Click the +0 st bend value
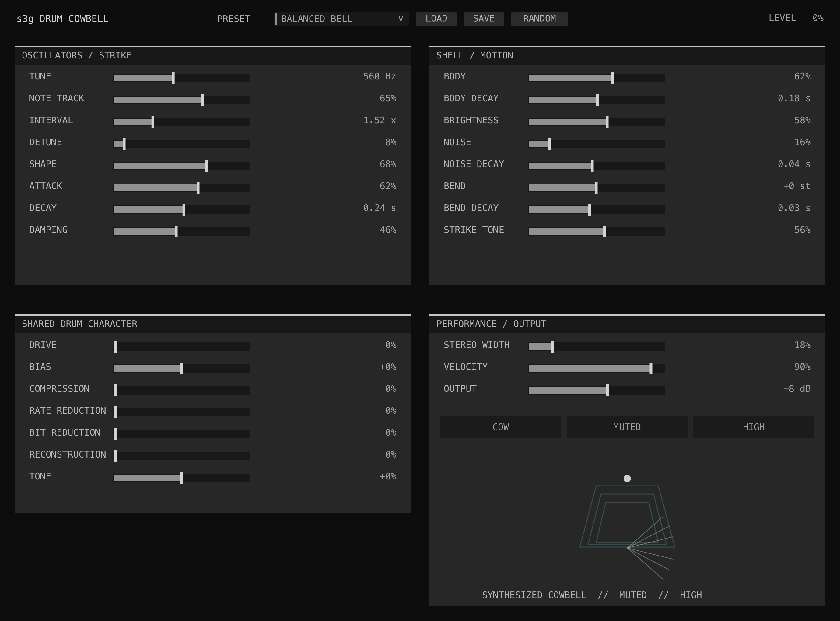 point(796,186)
